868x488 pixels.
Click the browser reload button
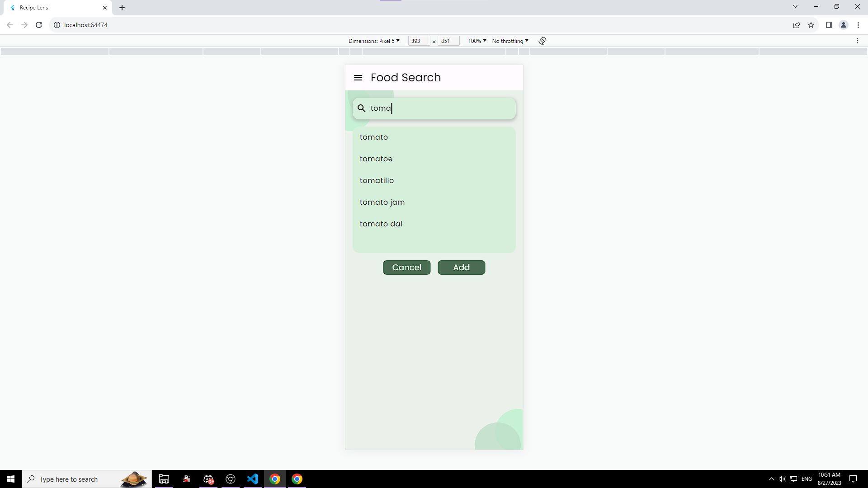point(39,25)
